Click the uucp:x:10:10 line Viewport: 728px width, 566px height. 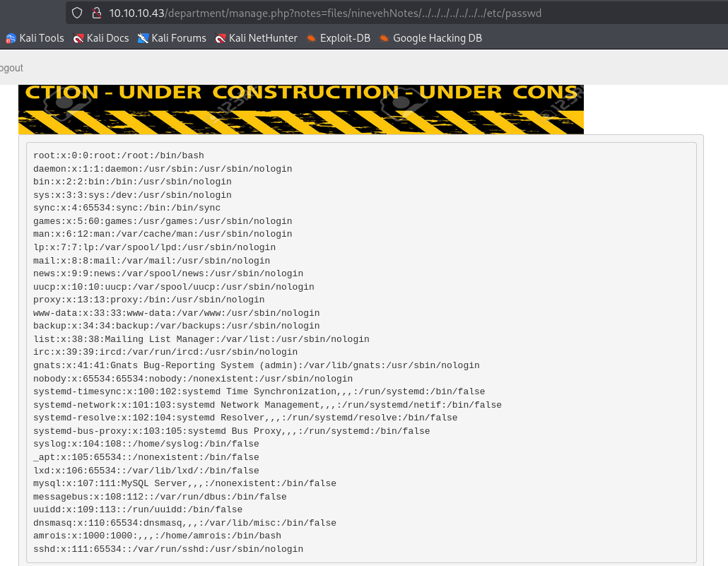(174, 287)
